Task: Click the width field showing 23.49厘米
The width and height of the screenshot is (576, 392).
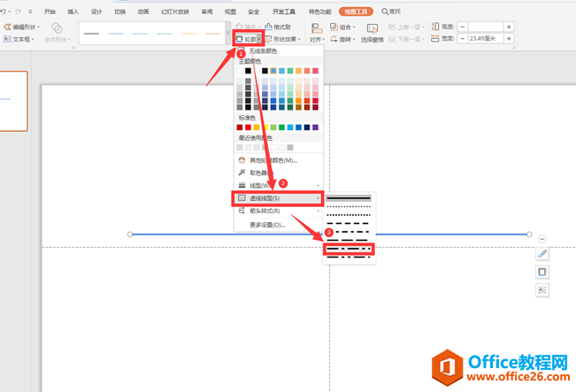Action: [486, 39]
